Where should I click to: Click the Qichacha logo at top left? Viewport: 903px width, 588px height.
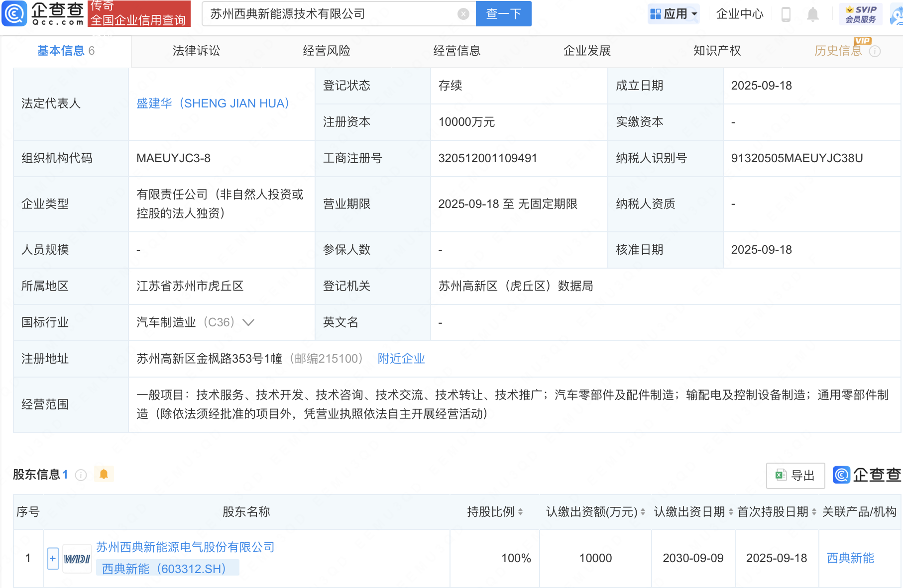pos(43,13)
